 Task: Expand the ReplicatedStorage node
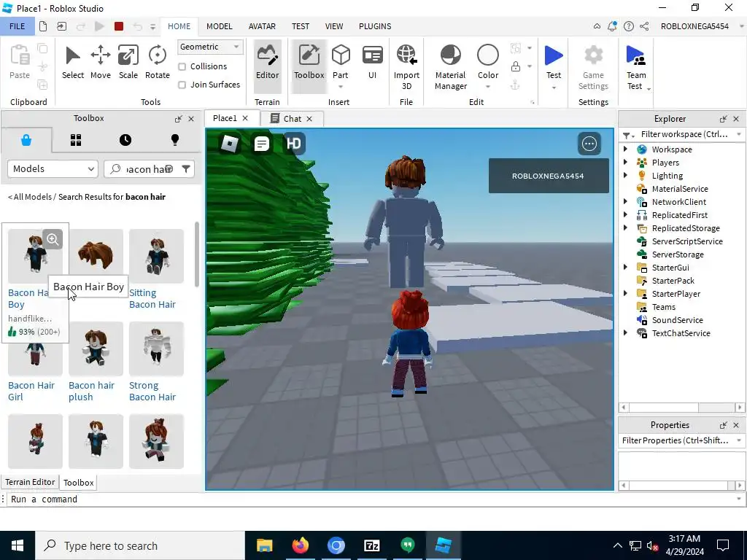[625, 227]
